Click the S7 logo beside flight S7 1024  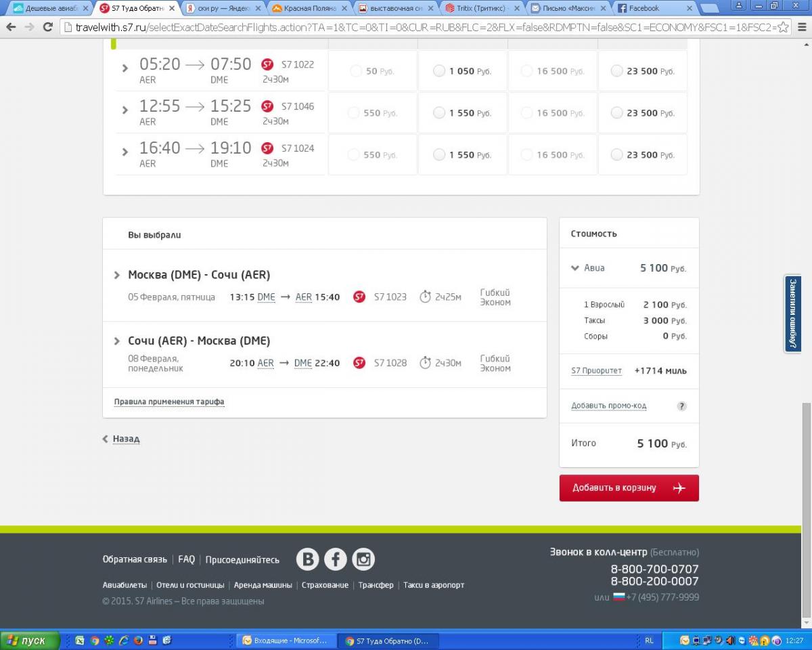pyautogui.click(x=267, y=148)
